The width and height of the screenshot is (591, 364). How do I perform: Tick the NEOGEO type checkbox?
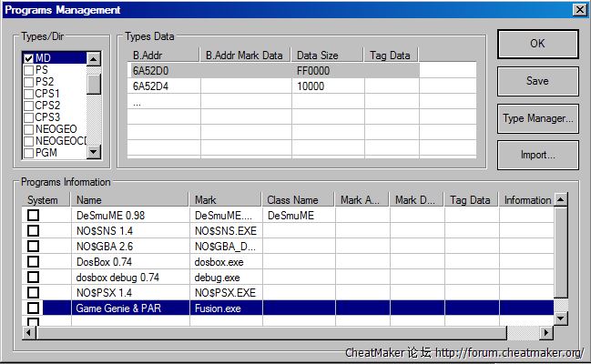(x=29, y=129)
